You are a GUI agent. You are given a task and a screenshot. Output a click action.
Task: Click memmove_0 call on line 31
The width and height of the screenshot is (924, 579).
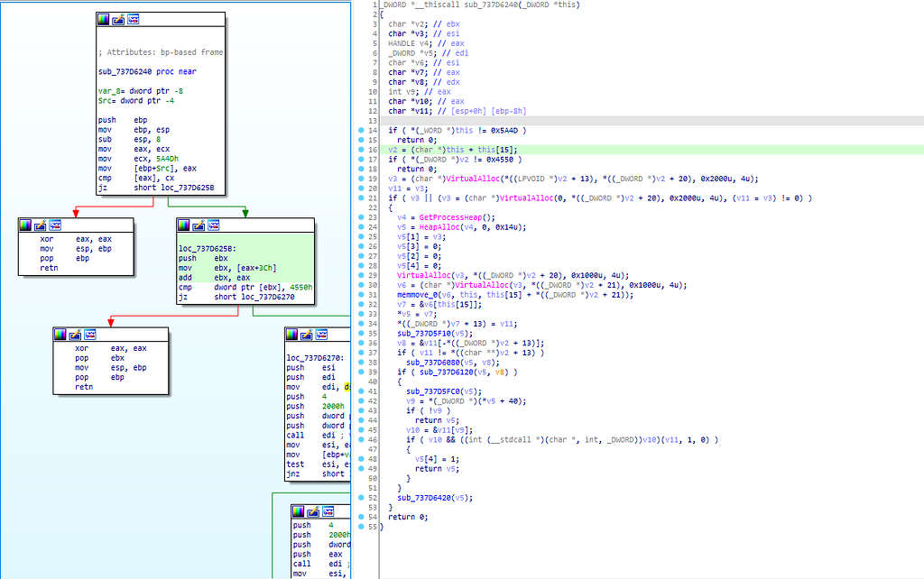pos(417,295)
